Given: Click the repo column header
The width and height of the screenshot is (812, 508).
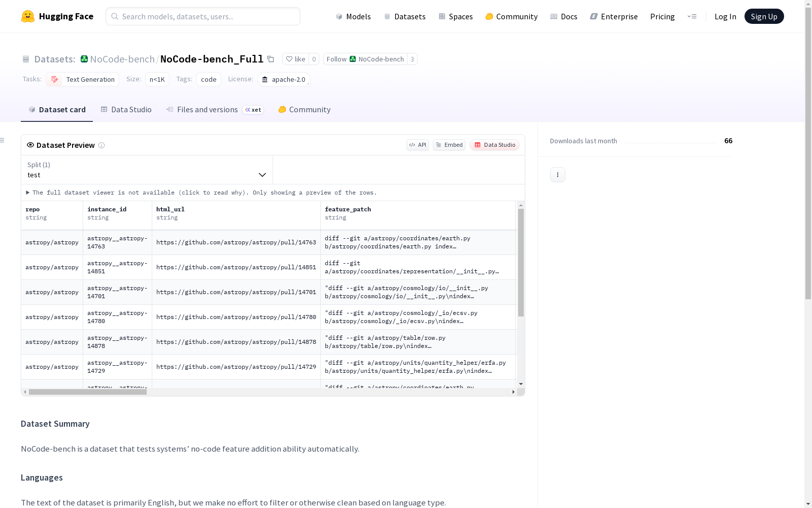Looking at the screenshot, I should tap(52, 215).
